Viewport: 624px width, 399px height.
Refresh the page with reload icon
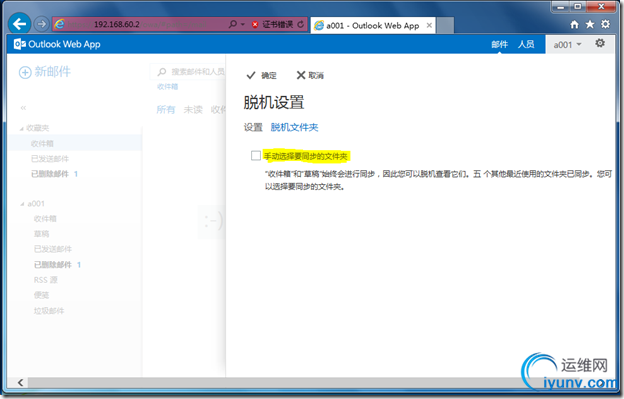point(301,24)
